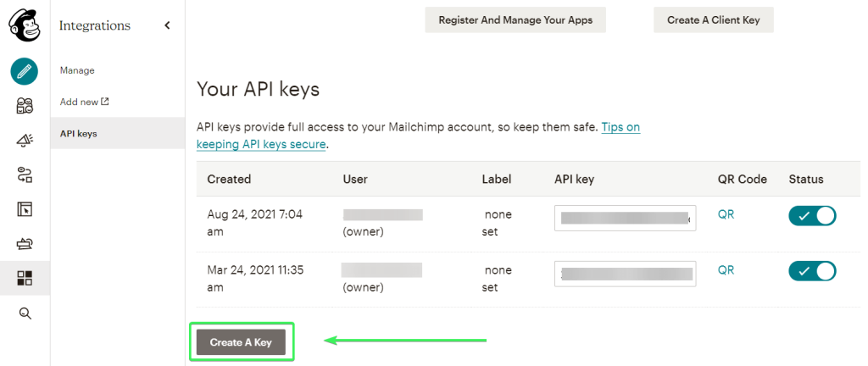Open the Campaigns megaphone icon
868x366 pixels.
25,141
